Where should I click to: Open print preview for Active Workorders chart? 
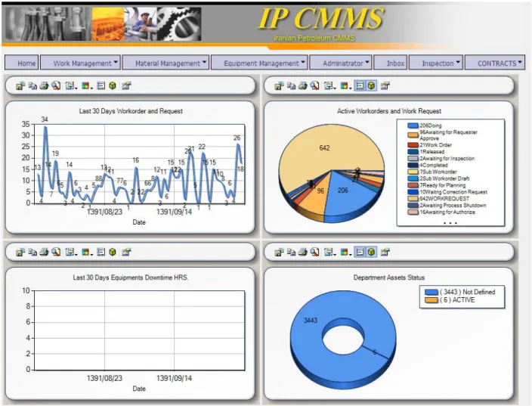point(314,86)
